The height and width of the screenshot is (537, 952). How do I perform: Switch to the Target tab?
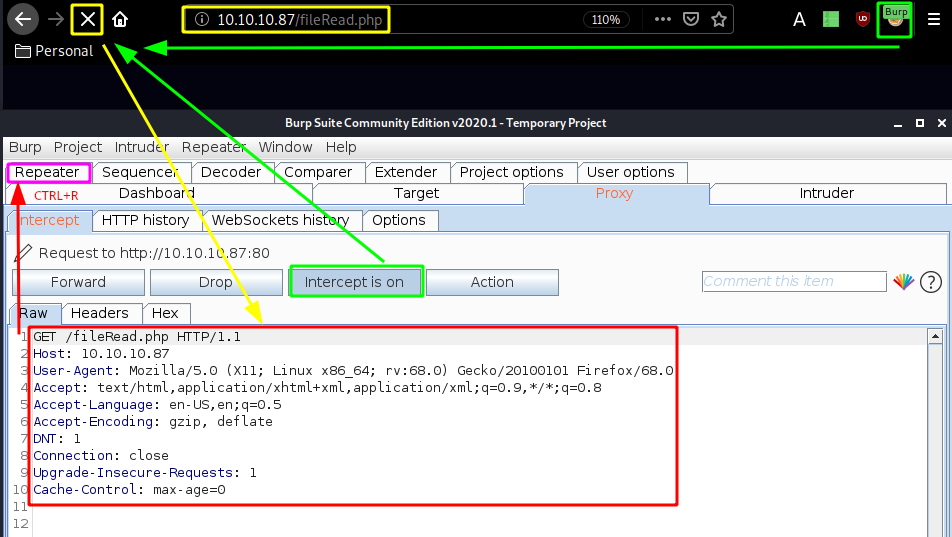(416, 193)
